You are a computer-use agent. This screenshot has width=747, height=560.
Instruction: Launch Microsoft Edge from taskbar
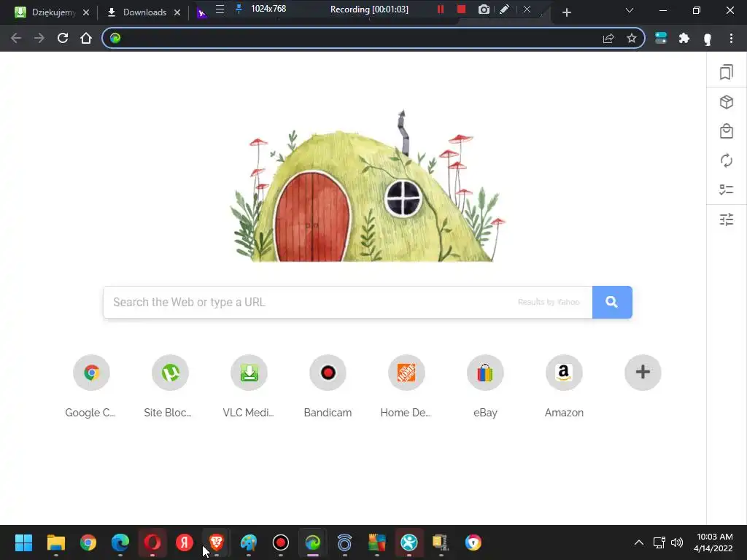(120, 542)
